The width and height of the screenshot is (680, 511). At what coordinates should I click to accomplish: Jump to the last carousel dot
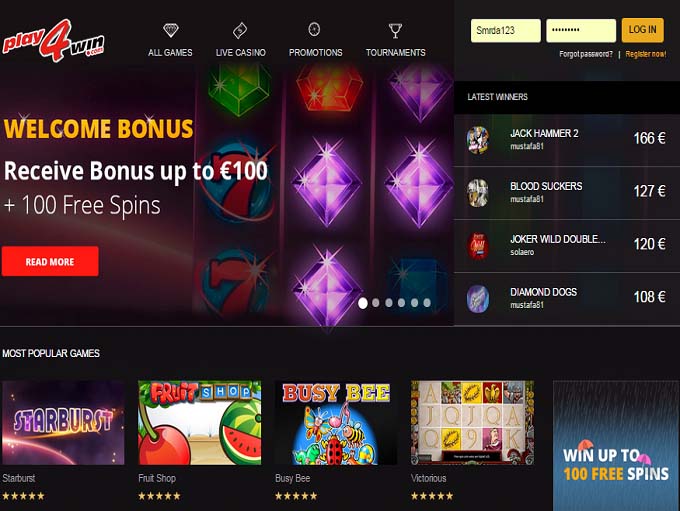(x=427, y=303)
